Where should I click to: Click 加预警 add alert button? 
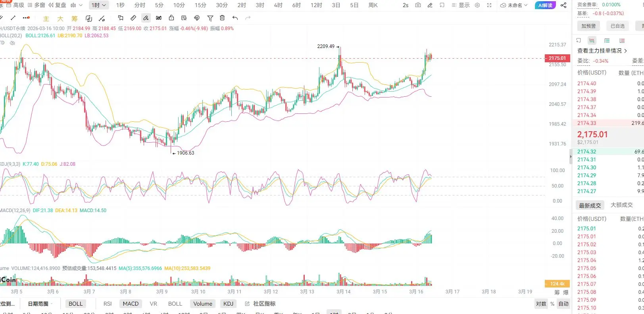(588, 26)
